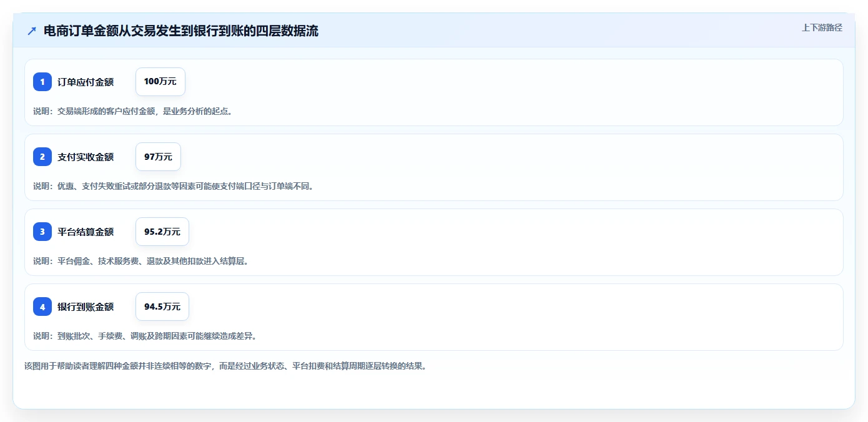The image size is (868, 422).
Task: Click the 银行到账金额 label
Action: [x=86, y=307]
